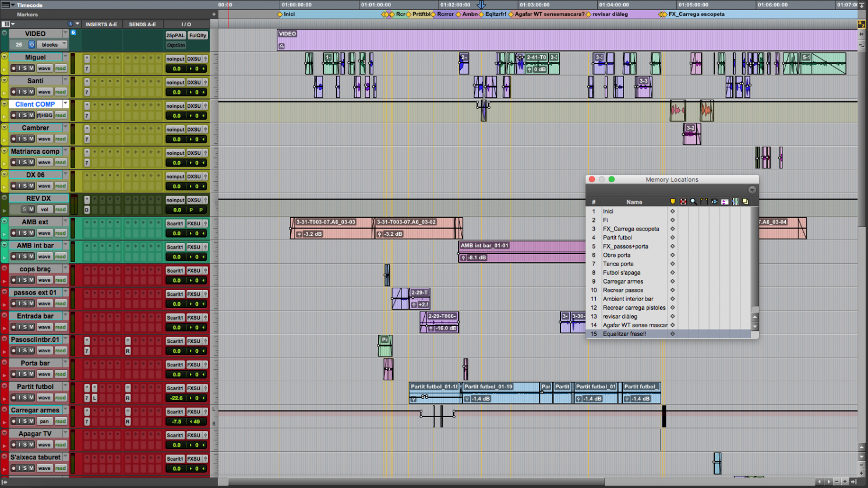Solo the Santi track
Image resolution: width=868 pixels, height=488 pixels.
pos(25,92)
